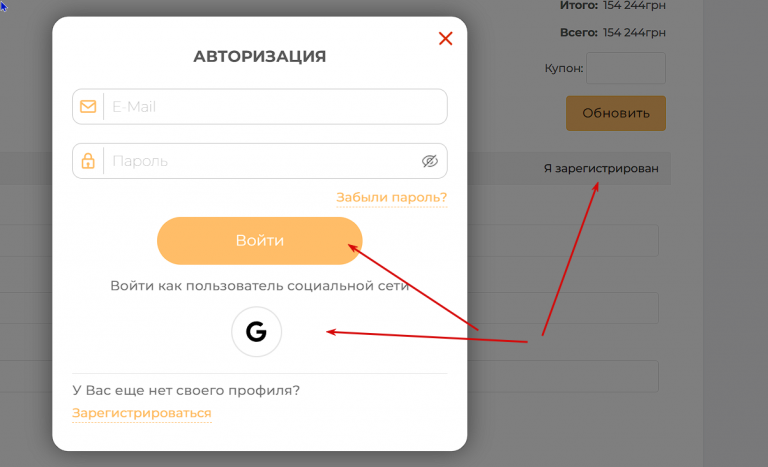Sign in with the Google G icon

pyautogui.click(x=256, y=332)
